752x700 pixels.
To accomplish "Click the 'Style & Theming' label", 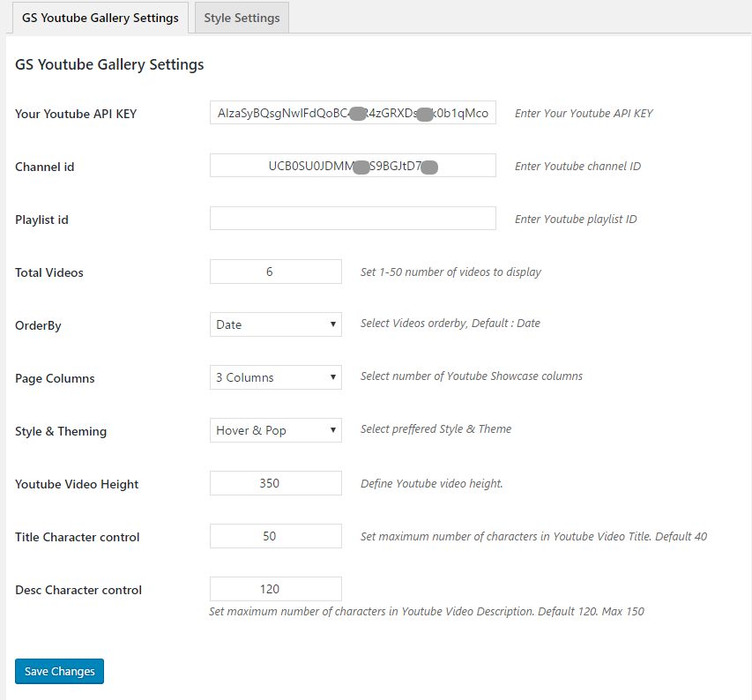I will tap(61, 431).
